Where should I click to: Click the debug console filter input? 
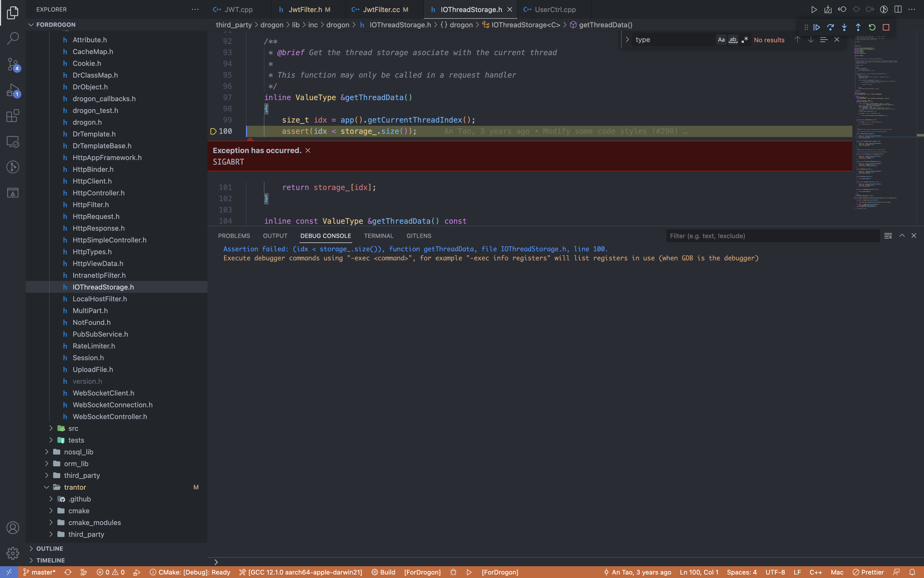click(x=773, y=236)
